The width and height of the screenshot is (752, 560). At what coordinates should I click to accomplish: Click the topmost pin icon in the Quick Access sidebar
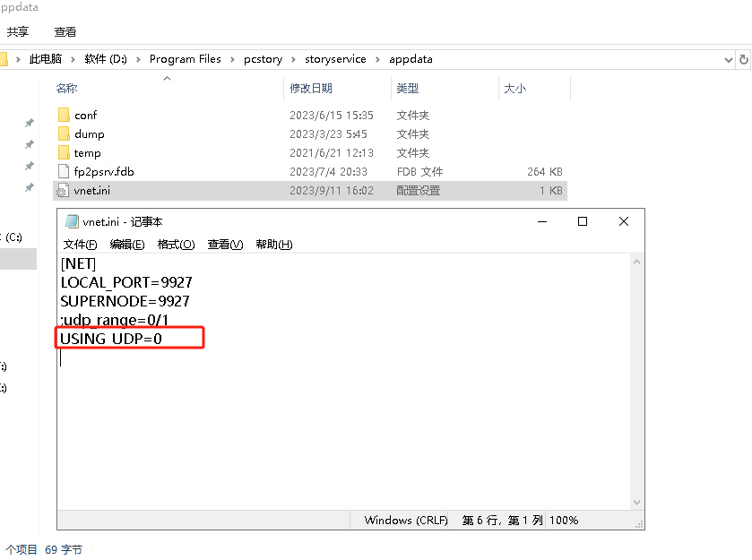pos(29,121)
